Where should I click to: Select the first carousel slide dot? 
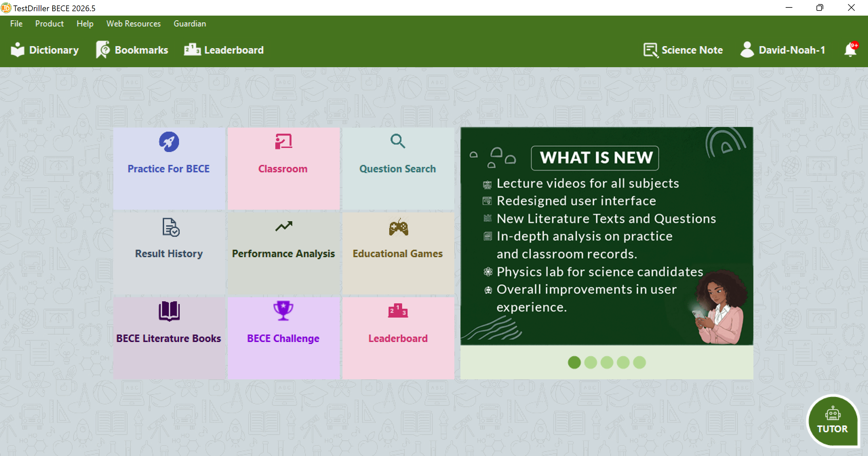pyautogui.click(x=574, y=362)
